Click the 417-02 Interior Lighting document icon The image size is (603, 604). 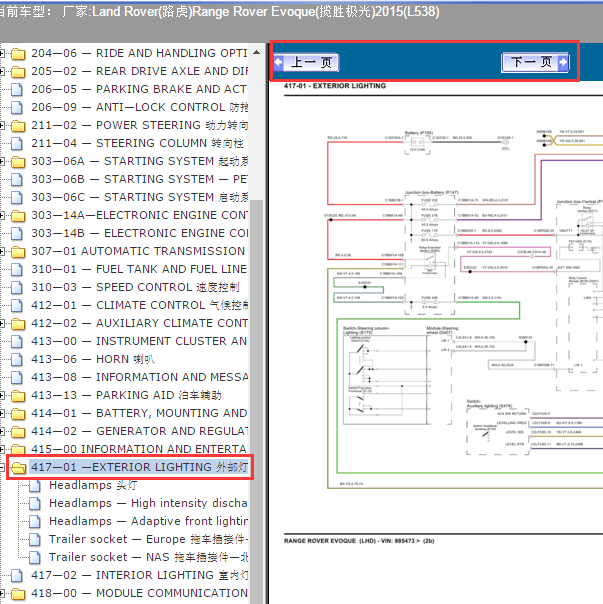[x=17, y=575]
